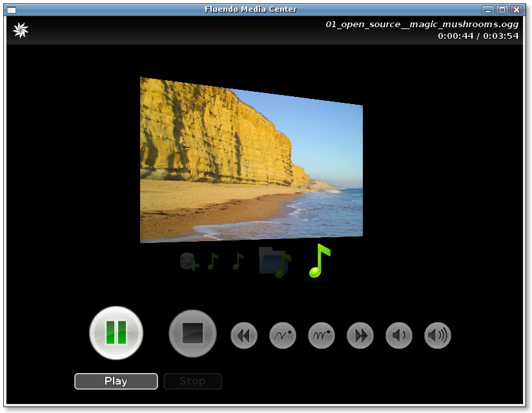Click the database with plus icon
Viewport: 532px width, 413px height.
[x=189, y=262]
